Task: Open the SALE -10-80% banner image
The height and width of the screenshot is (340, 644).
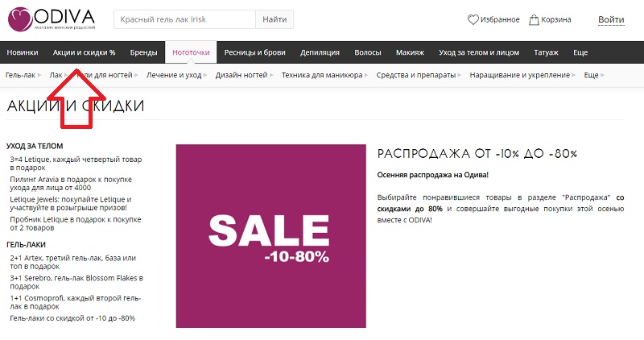Action: 271,236
